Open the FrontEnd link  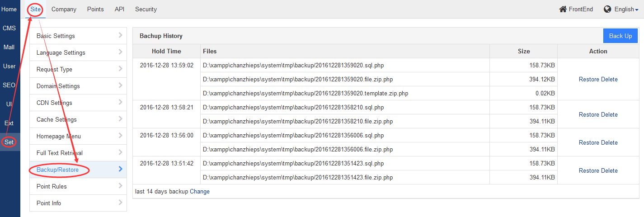(576, 9)
